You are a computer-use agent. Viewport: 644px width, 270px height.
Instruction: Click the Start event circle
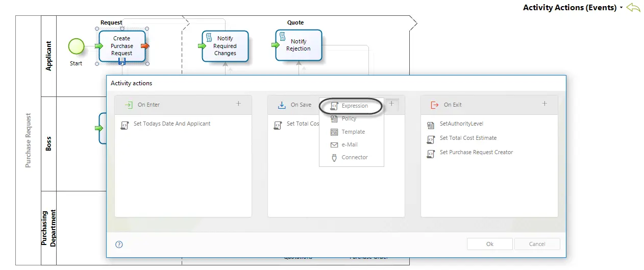(x=76, y=46)
